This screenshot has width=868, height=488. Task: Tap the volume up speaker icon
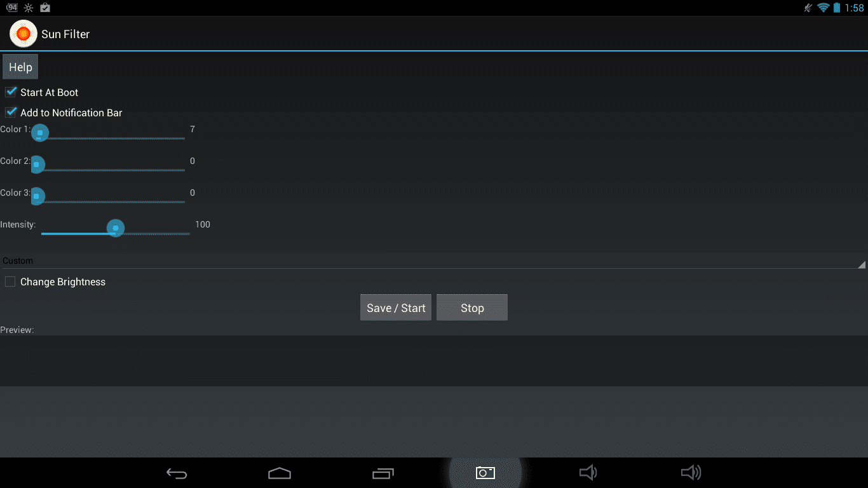691,472
